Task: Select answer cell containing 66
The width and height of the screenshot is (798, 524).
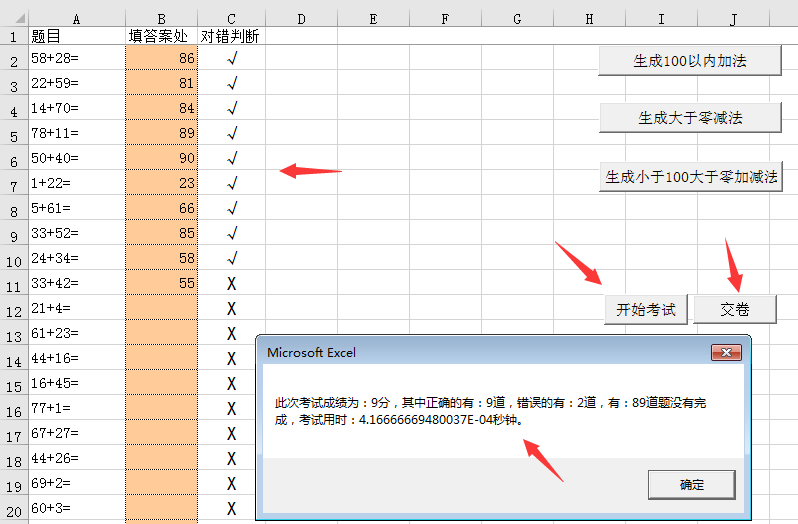Action: pos(161,208)
